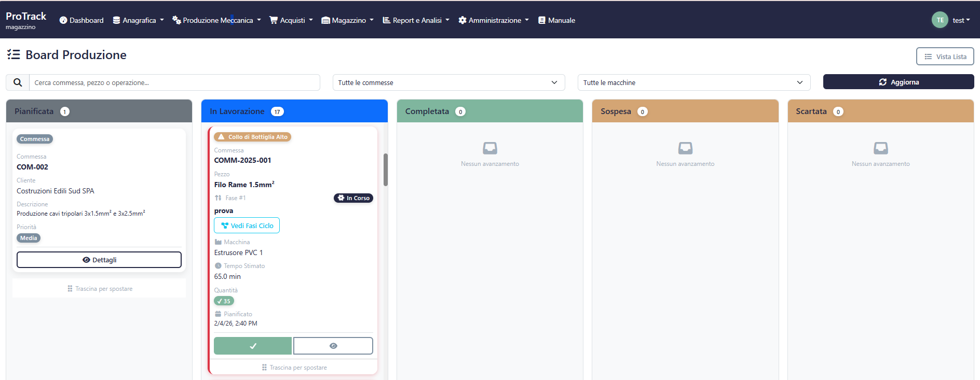Click the eye view button on COMM-2025-001 card

pyautogui.click(x=333, y=346)
